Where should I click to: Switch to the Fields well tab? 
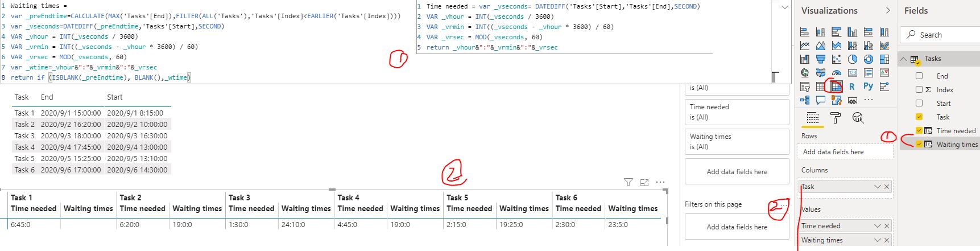pos(813,118)
